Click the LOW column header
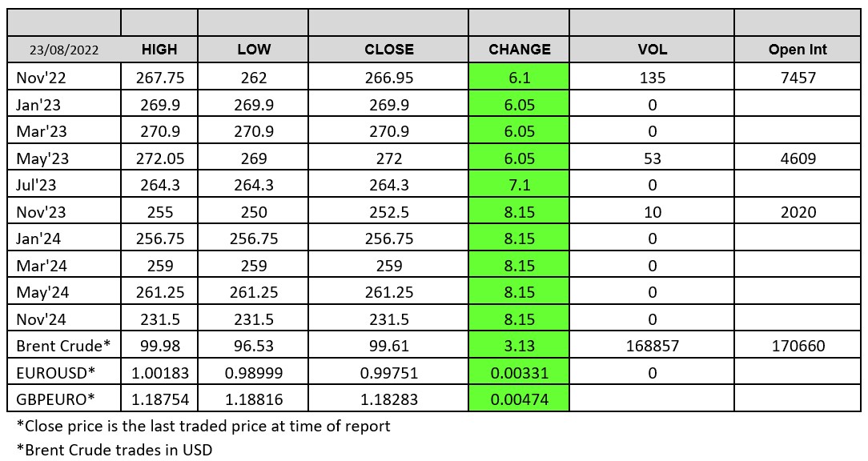Viewport: 868px width, 461px height. coord(254,50)
